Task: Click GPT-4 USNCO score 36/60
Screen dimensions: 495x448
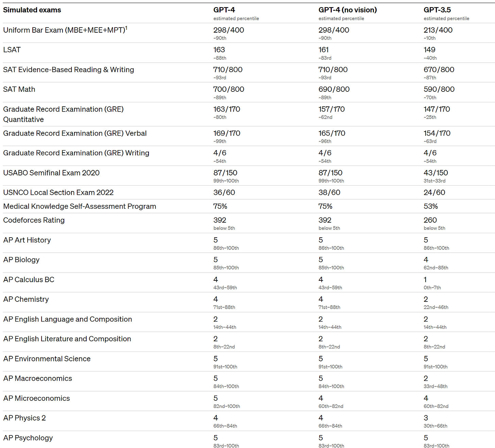Action: click(224, 193)
